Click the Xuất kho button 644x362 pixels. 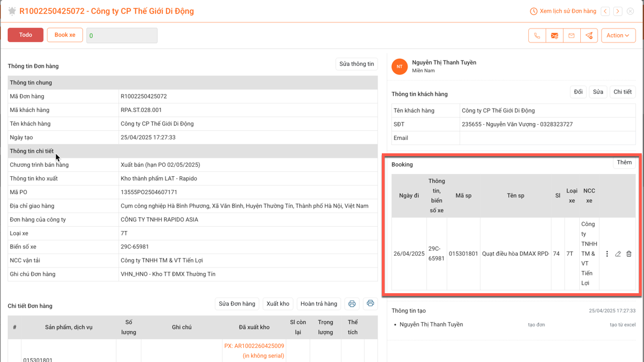278,304
